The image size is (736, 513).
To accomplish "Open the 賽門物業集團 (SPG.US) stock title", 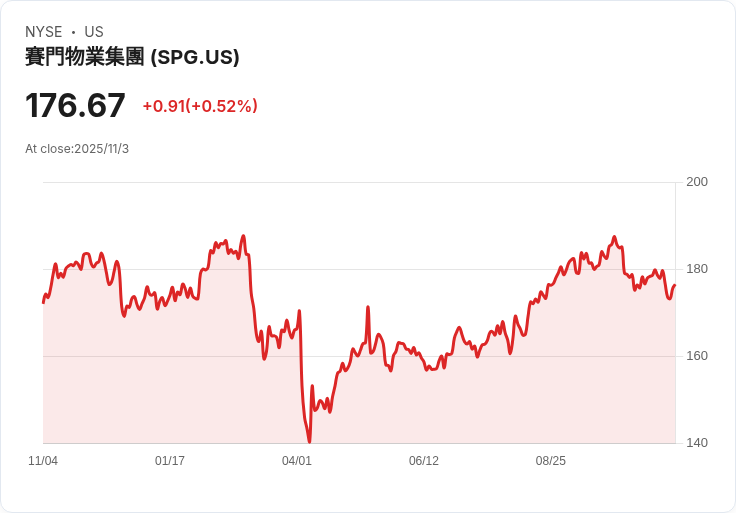I will (x=132, y=58).
